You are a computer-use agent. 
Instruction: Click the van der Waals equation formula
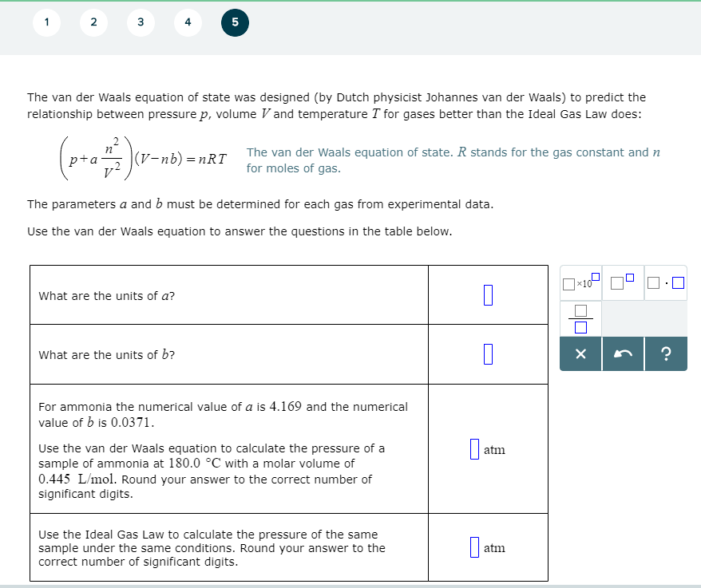[144, 156]
